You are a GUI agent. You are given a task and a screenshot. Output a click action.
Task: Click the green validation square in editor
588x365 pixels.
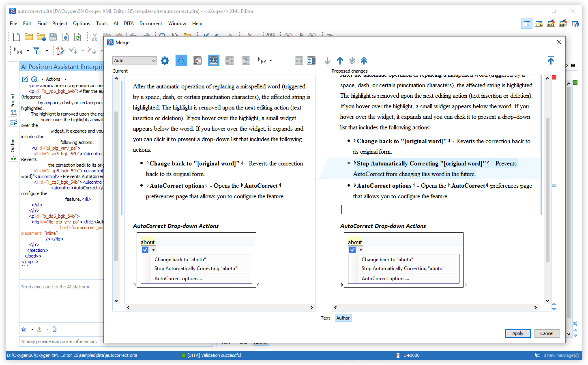coord(575,83)
